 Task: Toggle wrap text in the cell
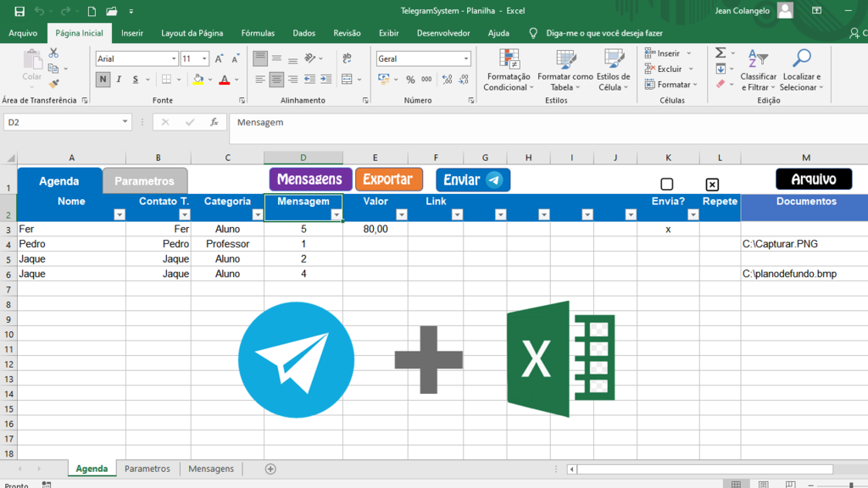[347, 58]
